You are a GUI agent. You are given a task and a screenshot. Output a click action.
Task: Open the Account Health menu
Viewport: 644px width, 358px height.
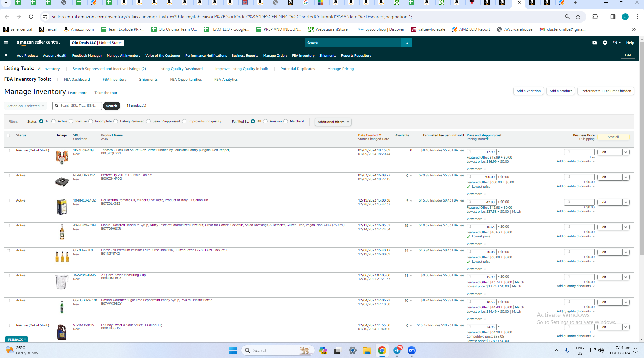click(x=55, y=56)
